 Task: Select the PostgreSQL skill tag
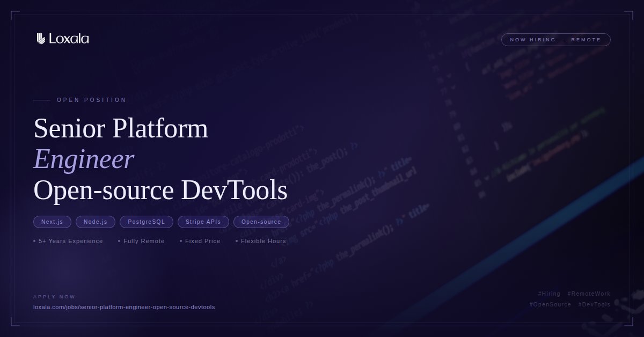pyautogui.click(x=147, y=222)
